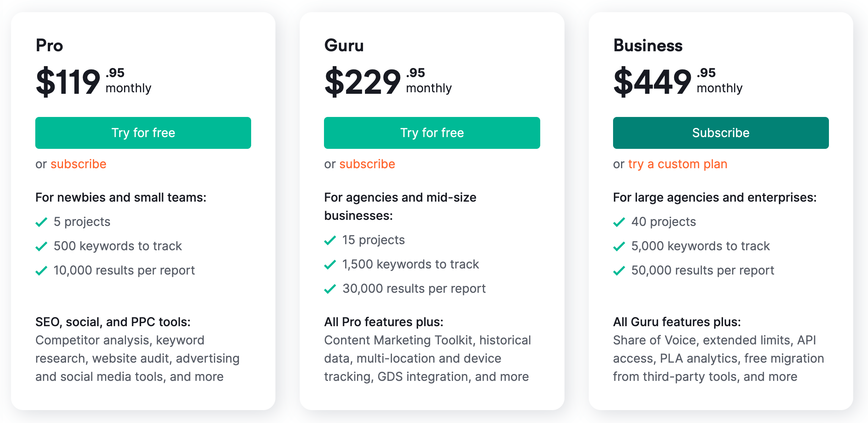Click the checkmark beside 30,000 results per report
This screenshot has width=868, height=423.
click(330, 289)
